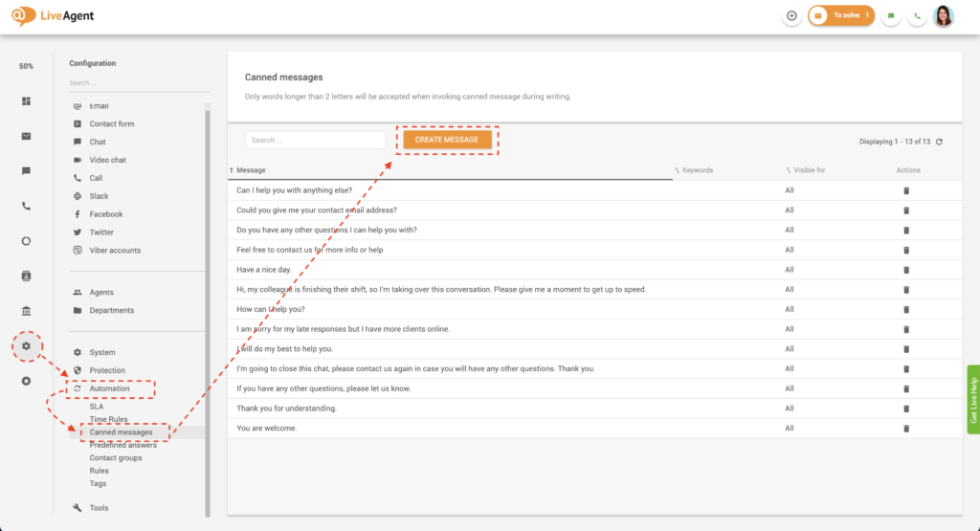The image size is (980, 531).
Task: Sort the table by Keywords column
Action: click(697, 170)
